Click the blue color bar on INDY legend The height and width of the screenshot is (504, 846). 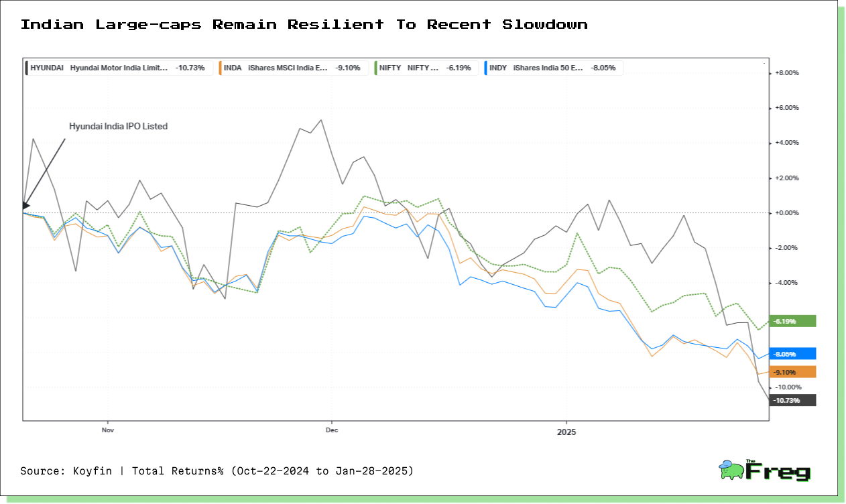tap(485, 68)
